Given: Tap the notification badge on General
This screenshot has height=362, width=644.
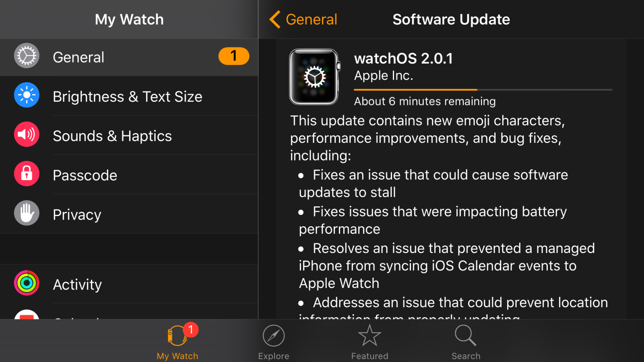Looking at the screenshot, I should [233, 56].
